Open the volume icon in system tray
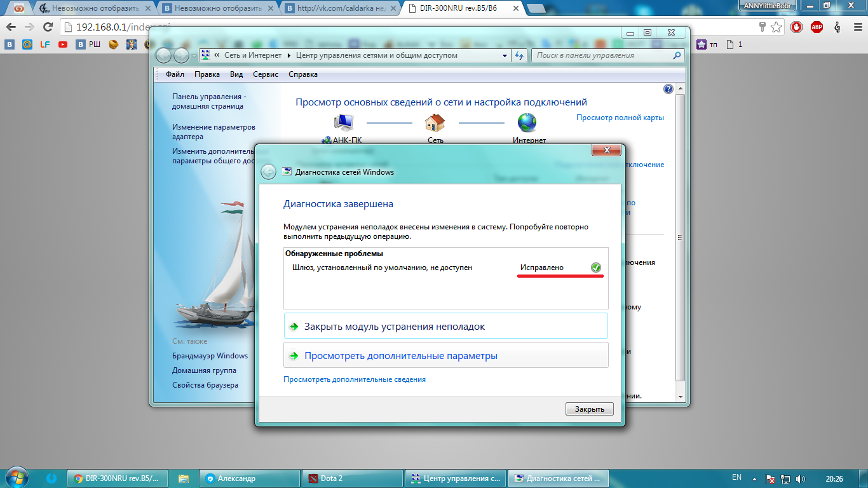This screenshot has width=868, height=488. point(800,478)
